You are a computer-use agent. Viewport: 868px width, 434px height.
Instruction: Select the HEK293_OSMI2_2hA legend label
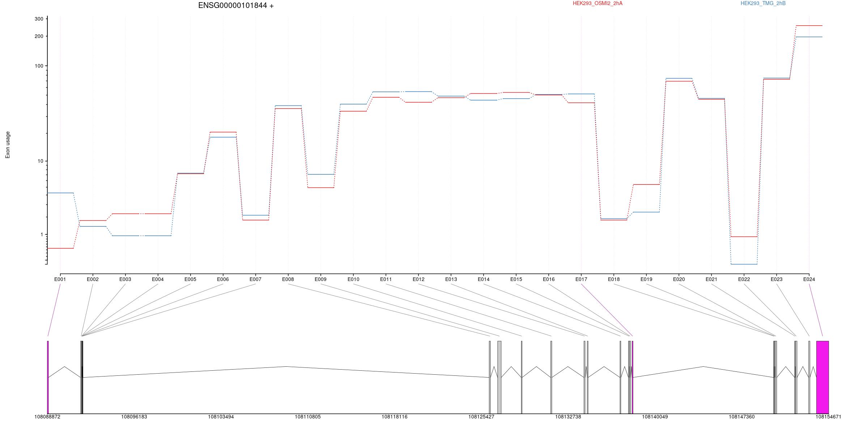click(x=597, y=3)
